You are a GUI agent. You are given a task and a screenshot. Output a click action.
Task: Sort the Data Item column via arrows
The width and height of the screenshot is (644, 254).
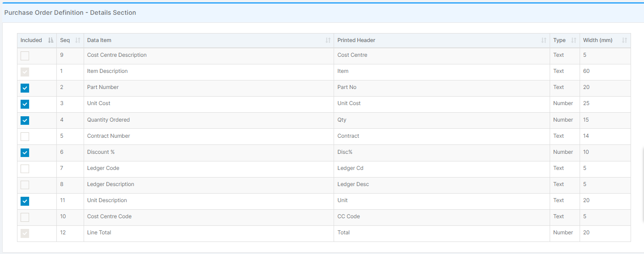pos(328,40)
